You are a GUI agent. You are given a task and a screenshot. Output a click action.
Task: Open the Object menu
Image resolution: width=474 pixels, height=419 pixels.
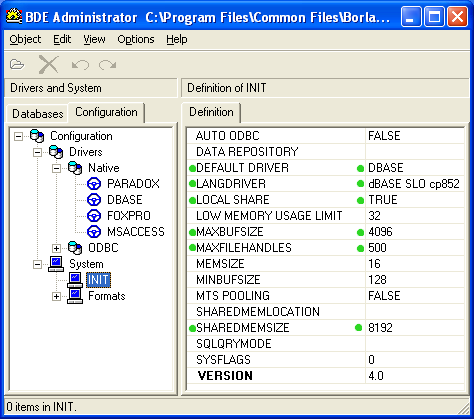[x=25, y=39]
